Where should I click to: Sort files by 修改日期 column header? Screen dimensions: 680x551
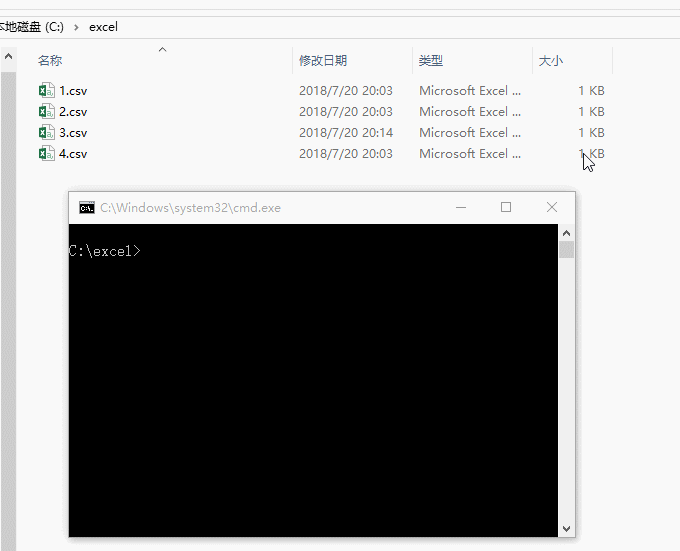tap(323, 60)
